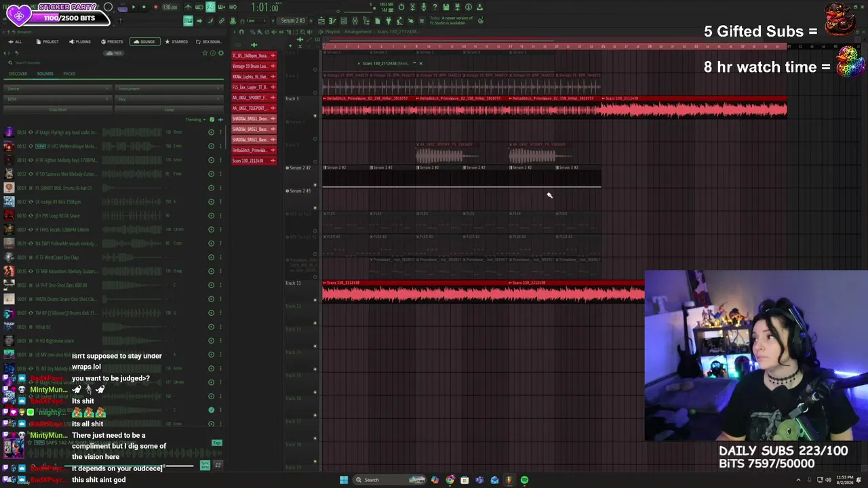Viewport: 868px width, 488px height.
Task: Open the Key filter dropdown
Action: [x=170, y=99]
